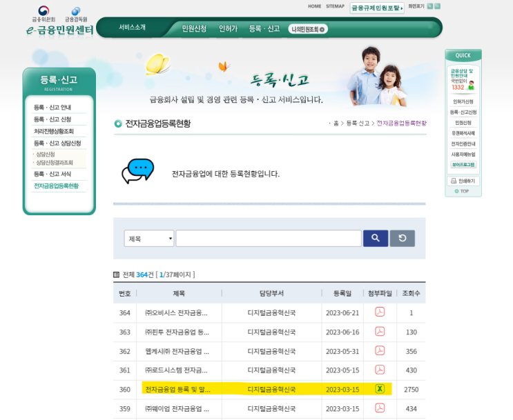Open the 서비스소개 menu
This screenshot has width=513, height=420.
click(x=132, y=27)
